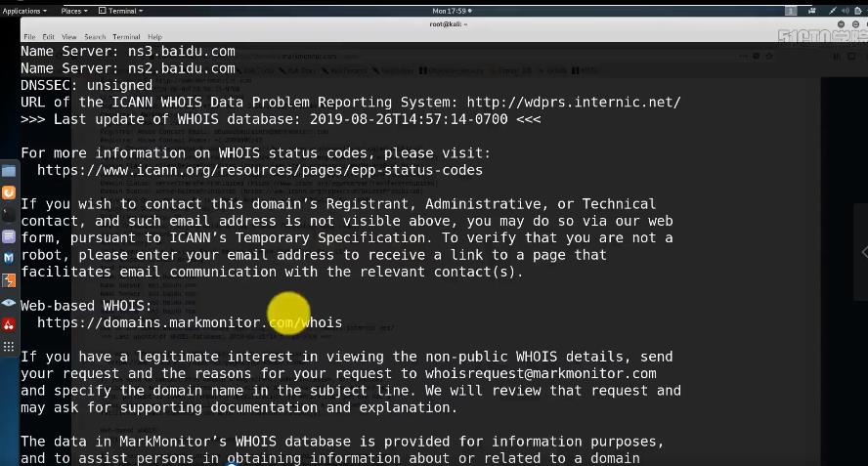The image size is (868, 466).
Task: Open the terminal's File menu
Action: tap(29, 37)
